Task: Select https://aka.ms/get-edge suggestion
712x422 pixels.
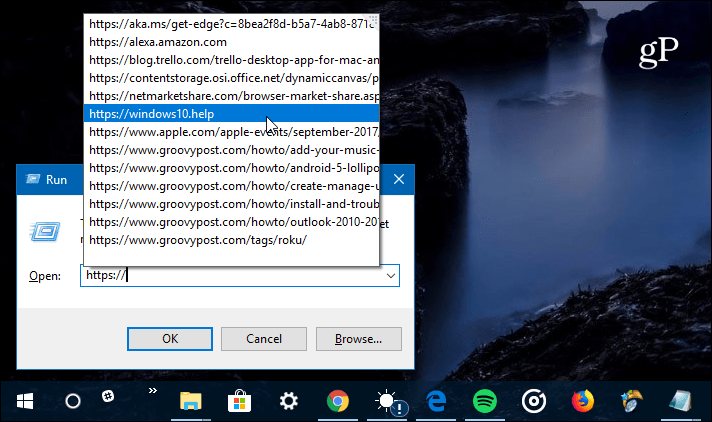Action: [x=231, y=24]
